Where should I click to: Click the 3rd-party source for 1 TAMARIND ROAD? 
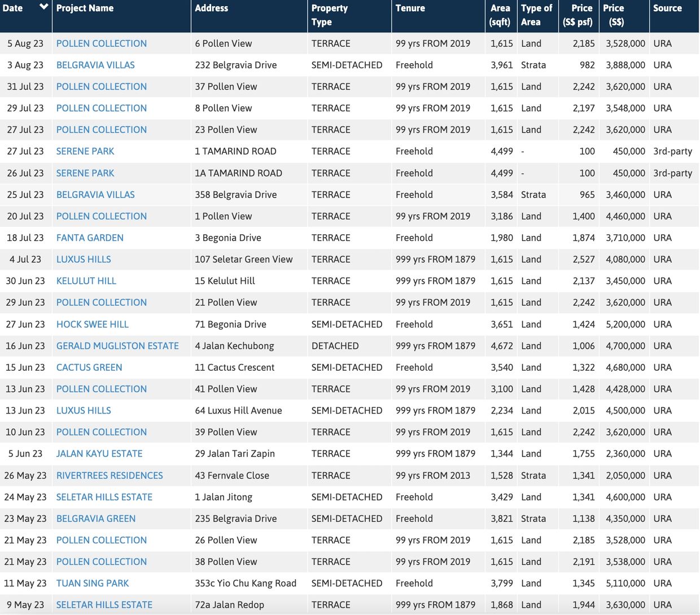click(673, 151)
